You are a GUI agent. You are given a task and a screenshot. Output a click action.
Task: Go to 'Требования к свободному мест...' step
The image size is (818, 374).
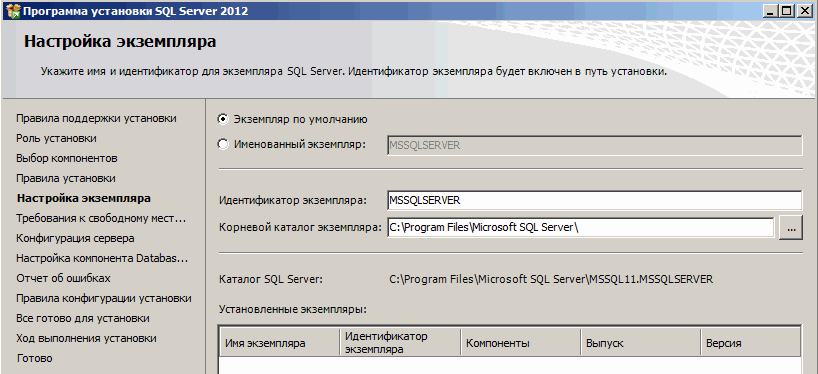click(x=101, y=218)
